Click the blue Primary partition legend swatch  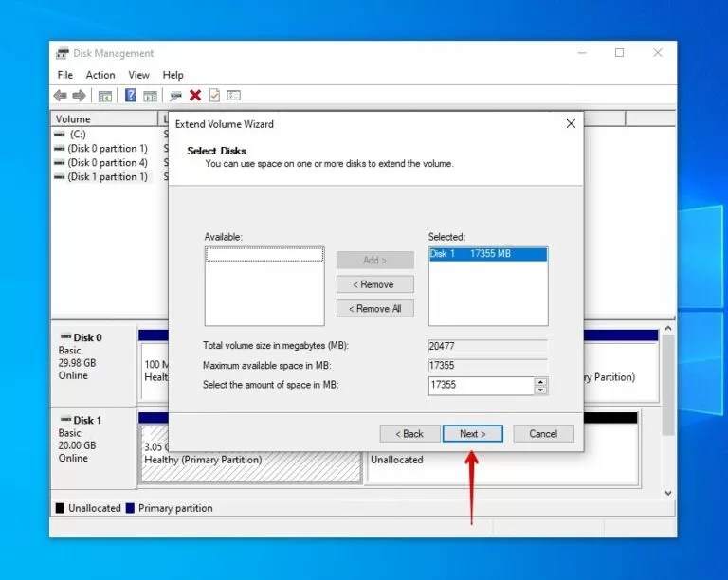tap(130, 508)
